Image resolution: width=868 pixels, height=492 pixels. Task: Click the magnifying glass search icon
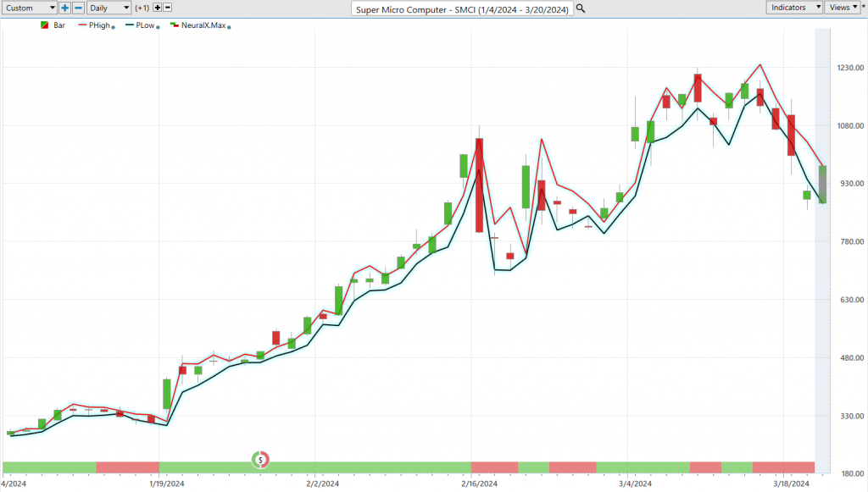pos(581,8)
